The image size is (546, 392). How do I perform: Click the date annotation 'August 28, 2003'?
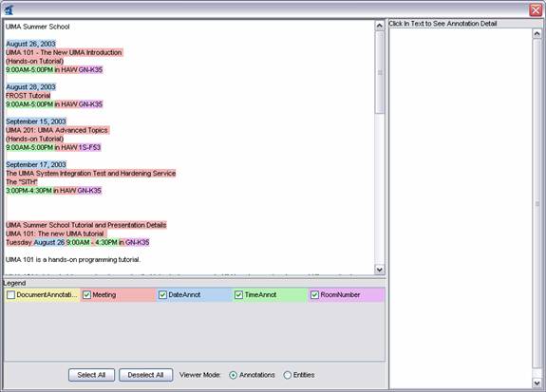point(30,87)
